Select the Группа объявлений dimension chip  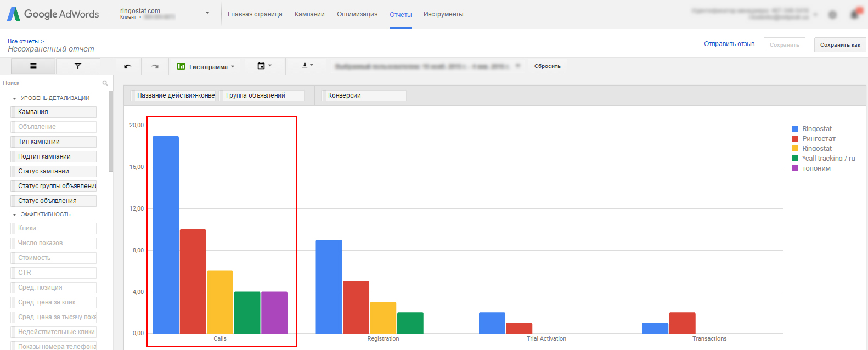coord(262,95)
